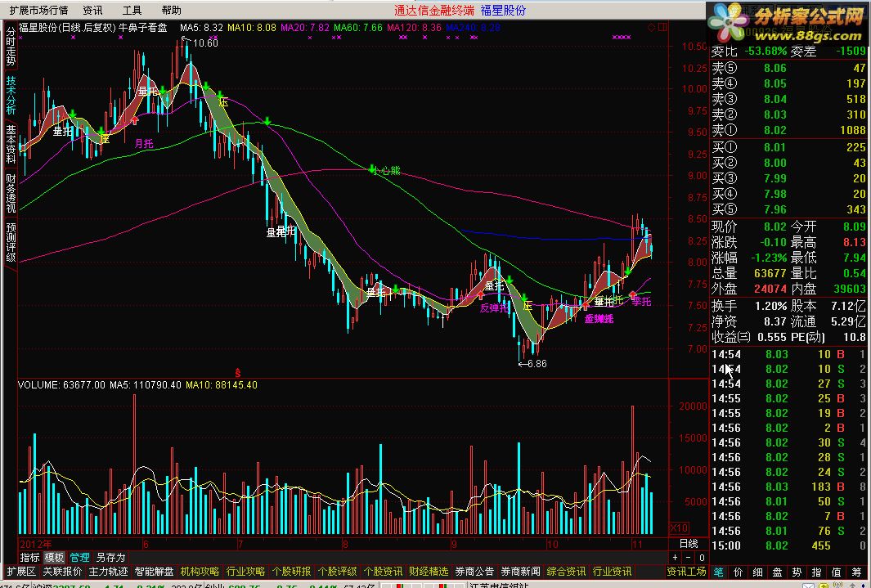Click the 10.60 high price marker
Screen dimensions: 871x588
pos(205,43)
